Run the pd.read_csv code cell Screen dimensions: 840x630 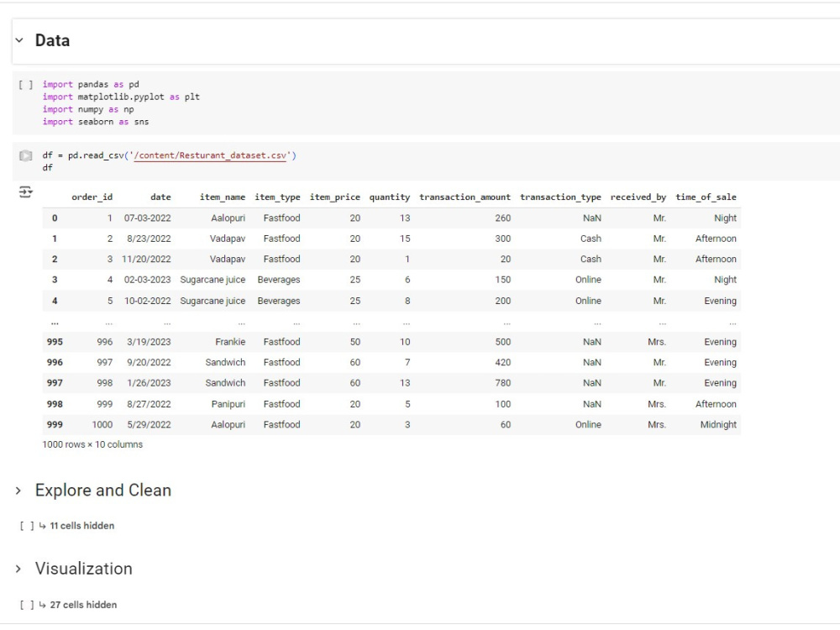click(x=26, y=155)
